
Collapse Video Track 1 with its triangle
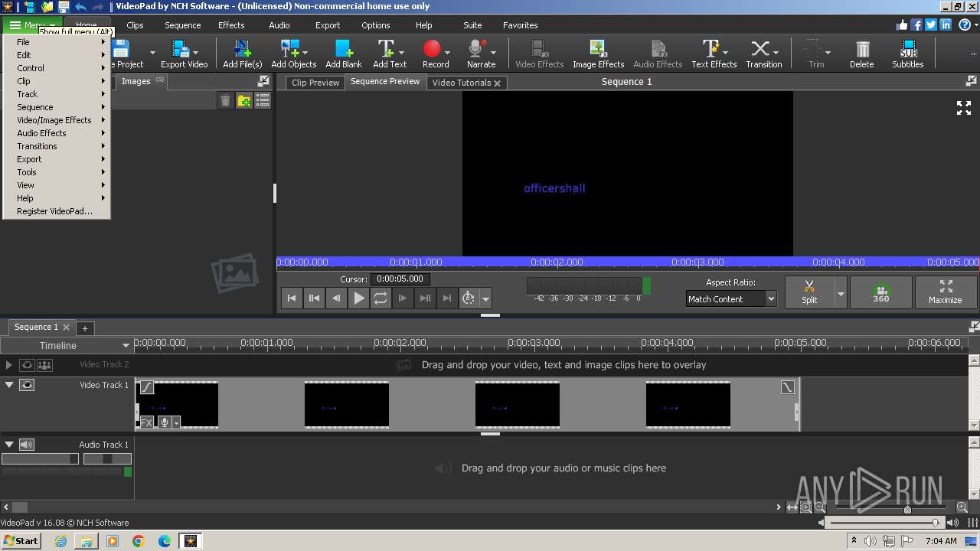(x=9, y=385)
